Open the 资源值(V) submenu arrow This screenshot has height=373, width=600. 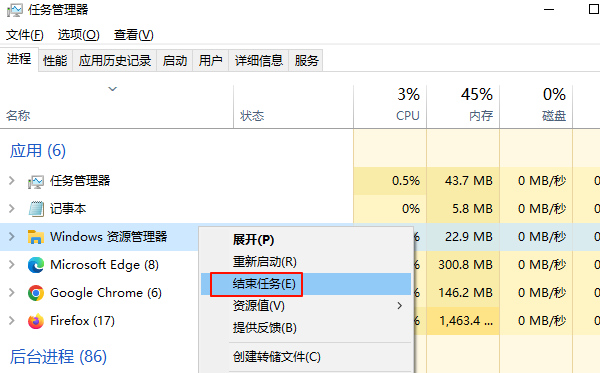point(399,306)
